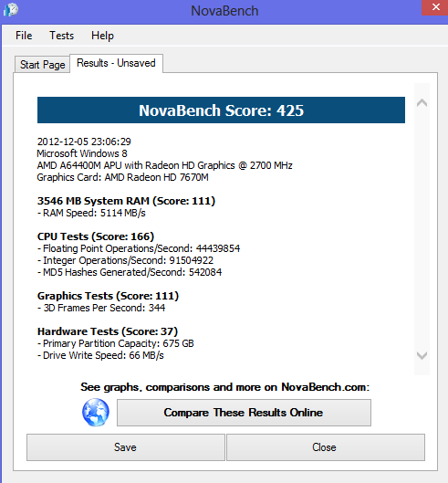448x483 pixels.
Task: Select the Results - Unsaved tab
Action: pyautogui.click(x=116, y=63)
